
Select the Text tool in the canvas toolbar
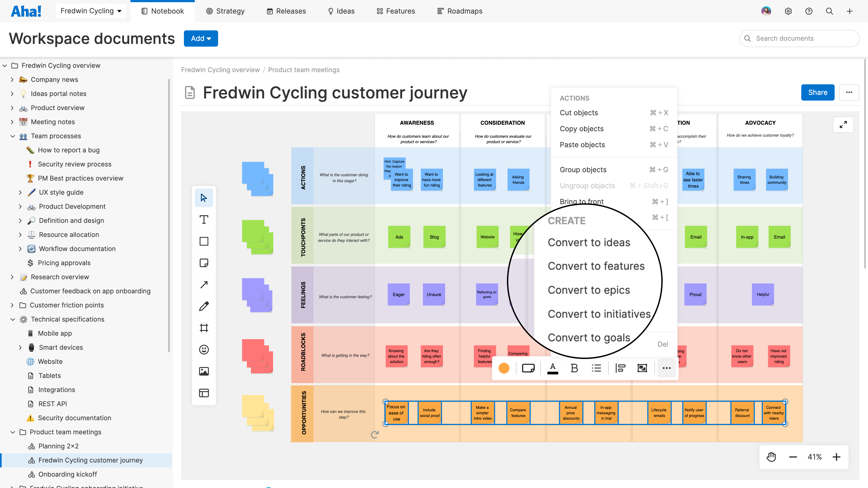click(x=204, y=219)
